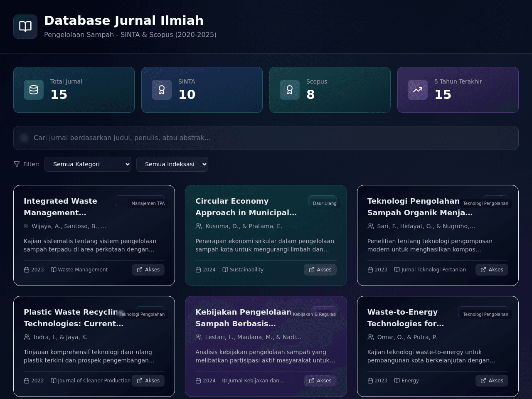Click the book icon beside Sustainability journal
This screenshot has width=532, height=399.
click(225, 270)
